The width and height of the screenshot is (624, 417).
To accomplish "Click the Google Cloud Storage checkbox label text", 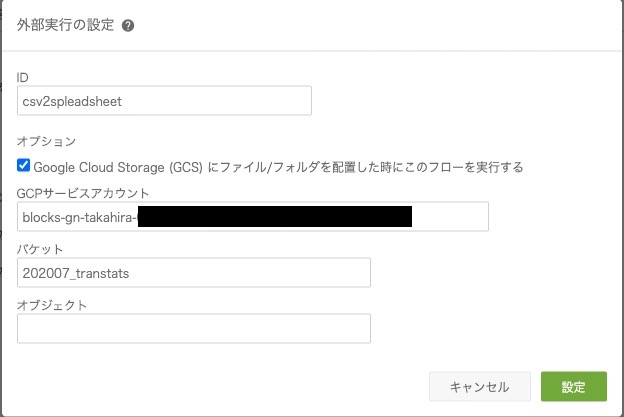I will click(278, 167).
